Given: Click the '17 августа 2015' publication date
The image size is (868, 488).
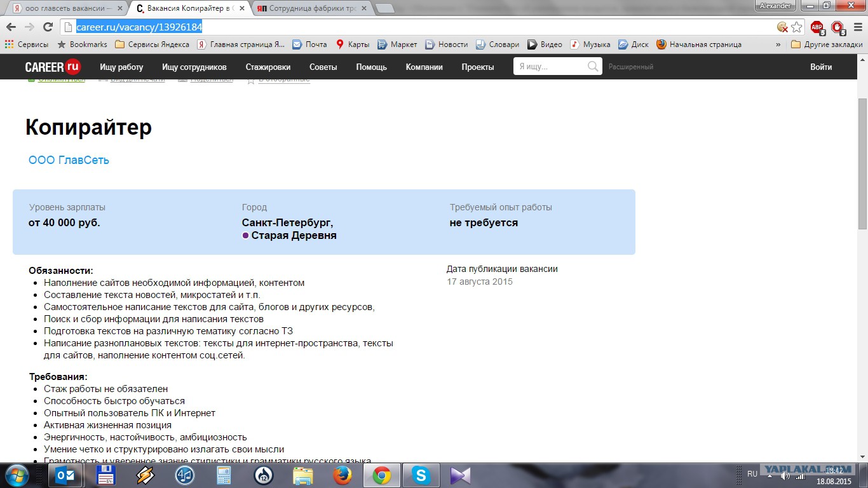Looking at the screenshot, I should (x=480, y=281).
